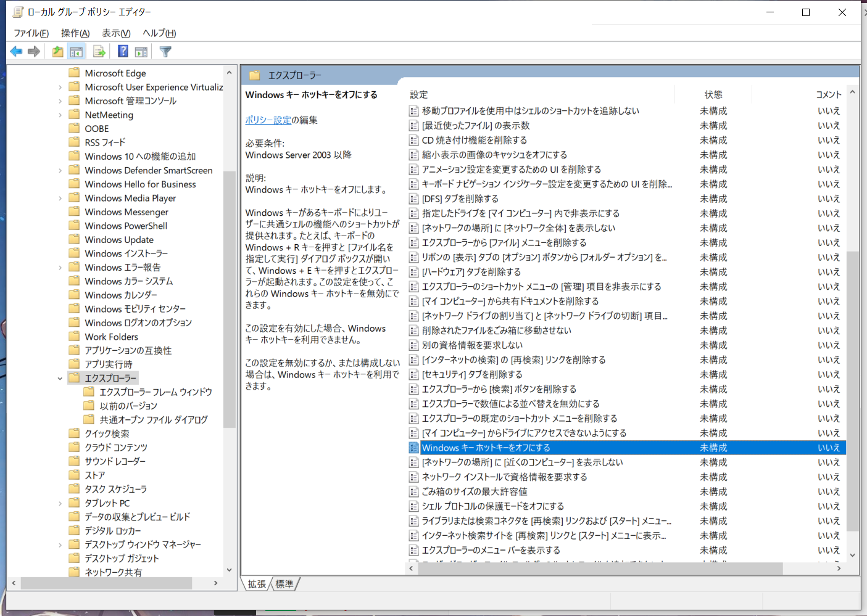Select エクスプローラーから [検索] ボタンを削除する row
Viewport: 867px width, 616px height.
626,389
